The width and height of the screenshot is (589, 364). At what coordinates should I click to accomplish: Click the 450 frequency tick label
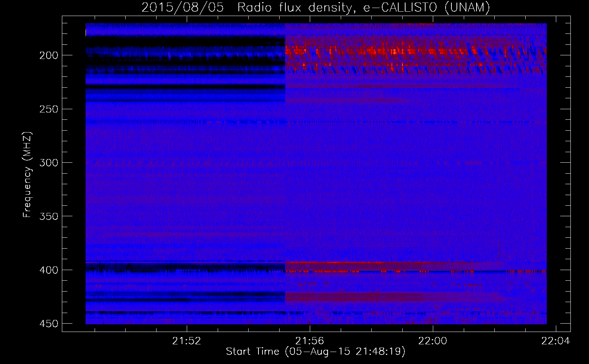click(49, 324)
